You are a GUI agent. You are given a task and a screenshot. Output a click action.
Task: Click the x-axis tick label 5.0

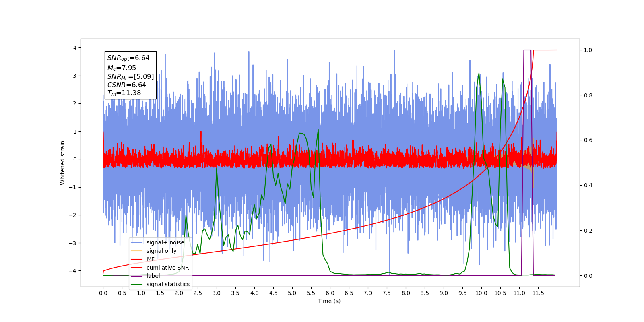[x=292, y=293]
